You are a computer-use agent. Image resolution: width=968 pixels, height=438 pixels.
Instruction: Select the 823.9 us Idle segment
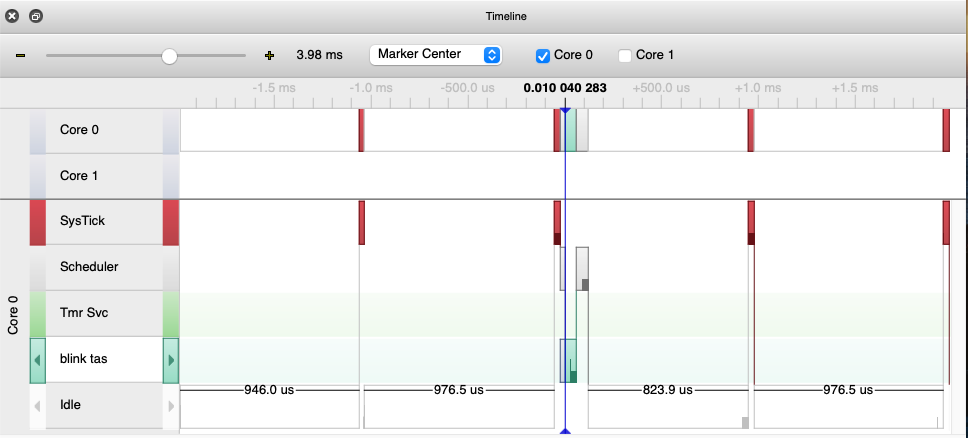(668, 406)
